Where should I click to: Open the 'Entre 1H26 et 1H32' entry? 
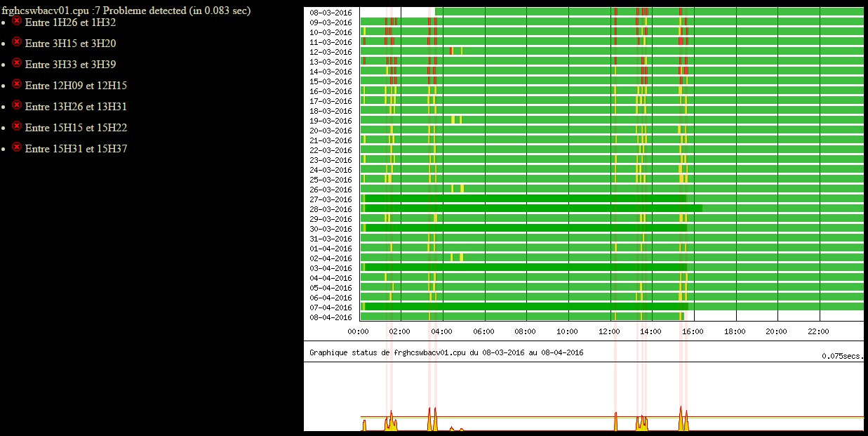coord(70,22)
